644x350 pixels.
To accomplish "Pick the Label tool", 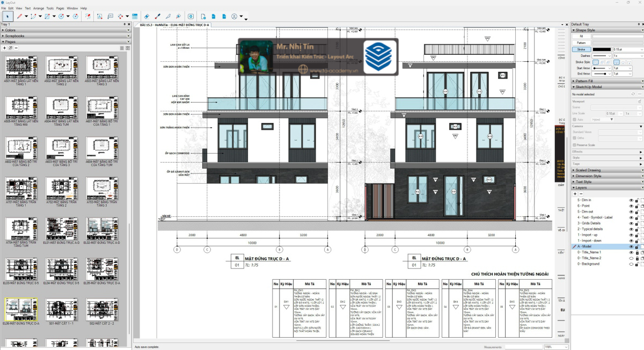I will (x=110, y=17).
